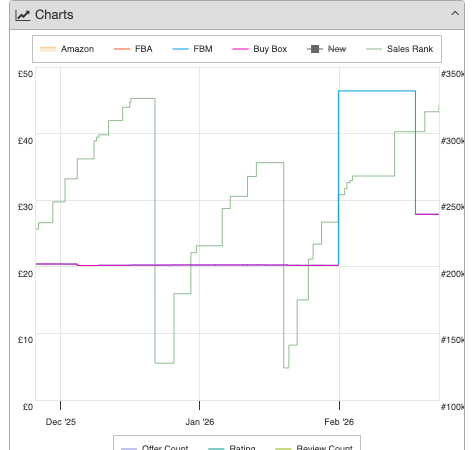Click the Feb '26 axis label

point(339,422)
